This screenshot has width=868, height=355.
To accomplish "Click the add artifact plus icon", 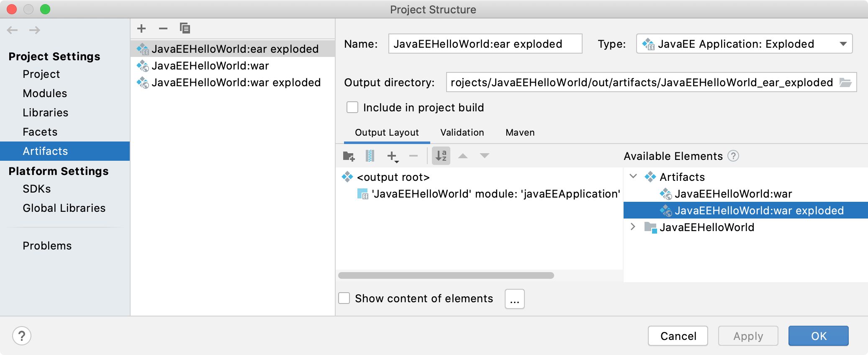I will (141, 28).
